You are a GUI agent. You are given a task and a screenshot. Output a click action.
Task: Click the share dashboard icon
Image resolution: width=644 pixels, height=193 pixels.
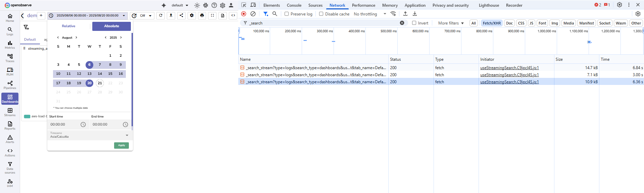click(x=181, y=15)
